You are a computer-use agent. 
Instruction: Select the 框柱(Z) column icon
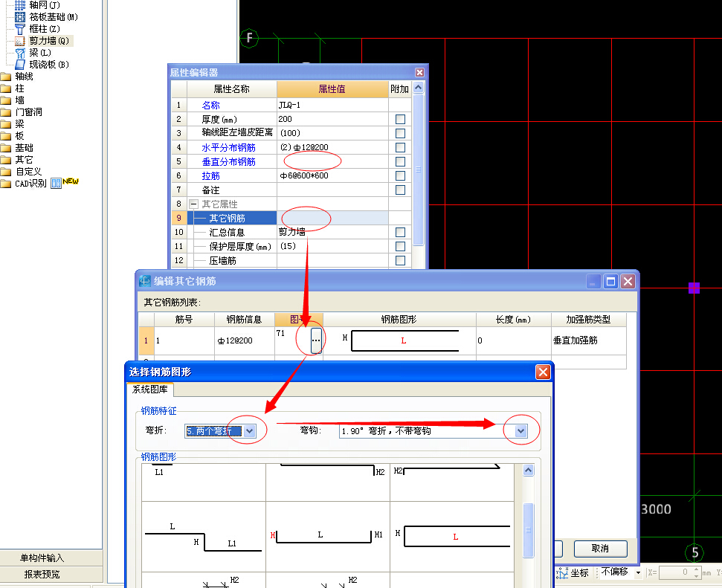20,29
